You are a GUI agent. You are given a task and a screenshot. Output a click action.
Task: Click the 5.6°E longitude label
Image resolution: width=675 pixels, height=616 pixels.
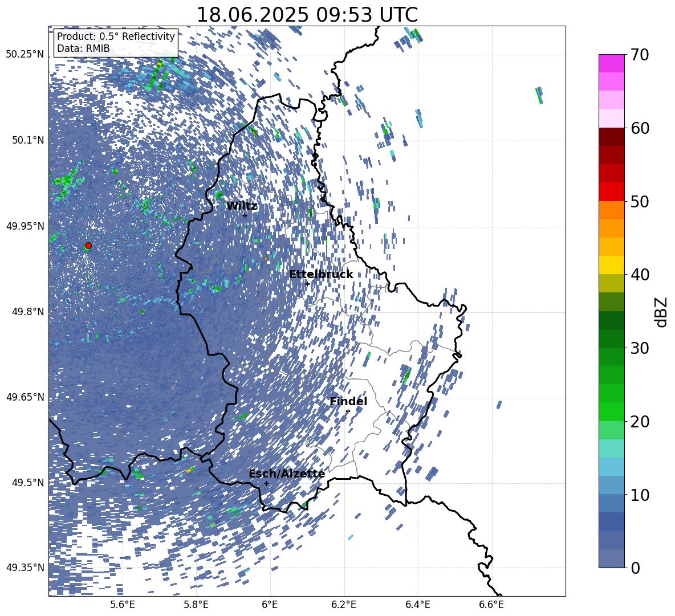click(122, 605)
